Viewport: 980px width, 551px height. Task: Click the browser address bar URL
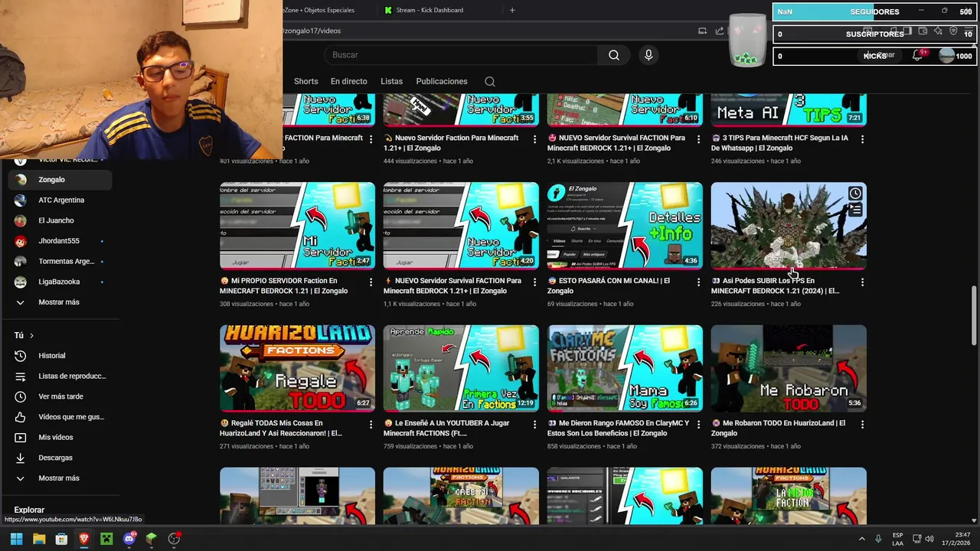[312, 31]
